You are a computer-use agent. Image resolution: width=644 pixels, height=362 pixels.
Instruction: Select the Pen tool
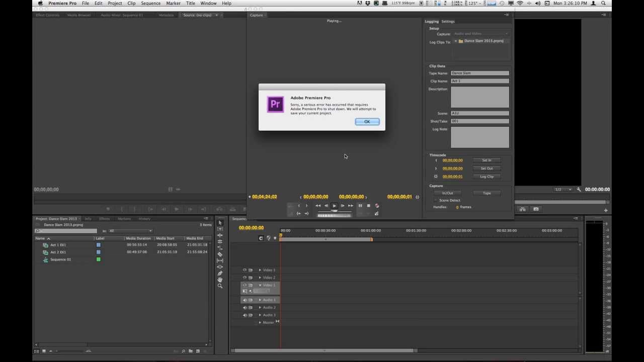pos(220,274)
